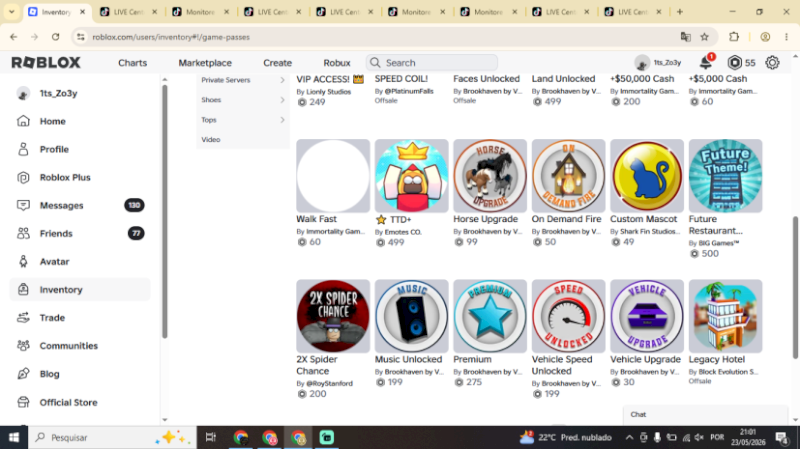The height and width of the screenshot is (449, 800).
Task: Click the translate page icon in address bar
Action: (686, 37)
